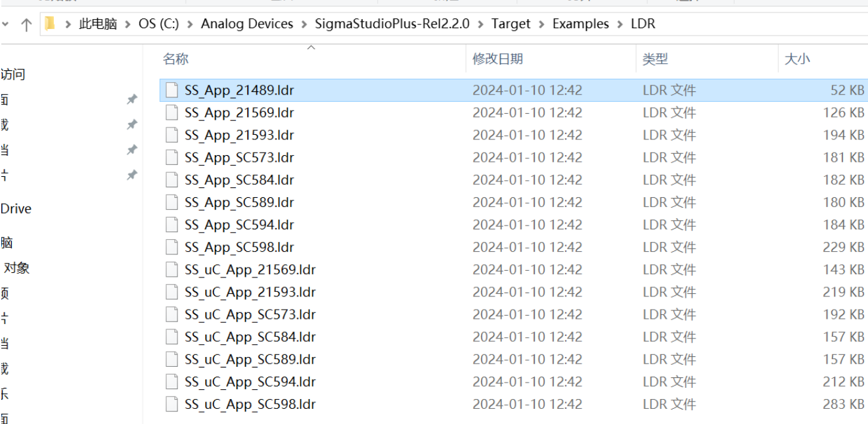Sort files by 名称 column header
868x424 pixels.
[176, 59]
